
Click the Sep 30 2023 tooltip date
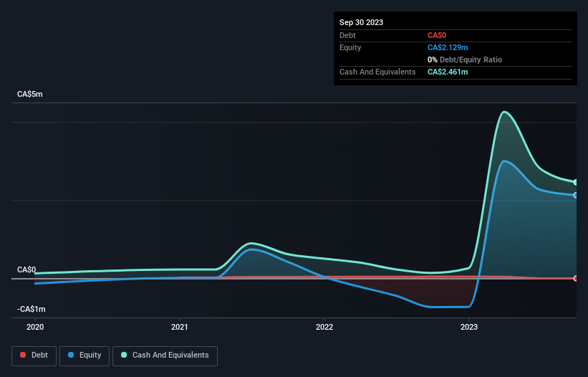click(361, 22)
